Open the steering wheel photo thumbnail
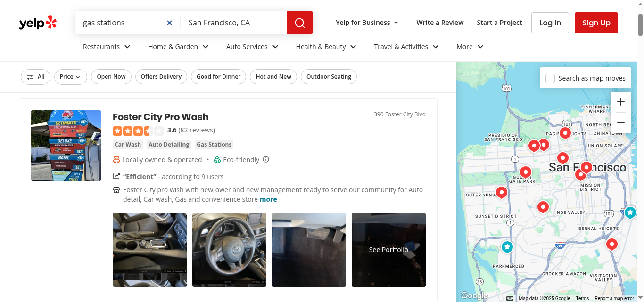This screenshot has width=644, height=302. pos(229,250)
